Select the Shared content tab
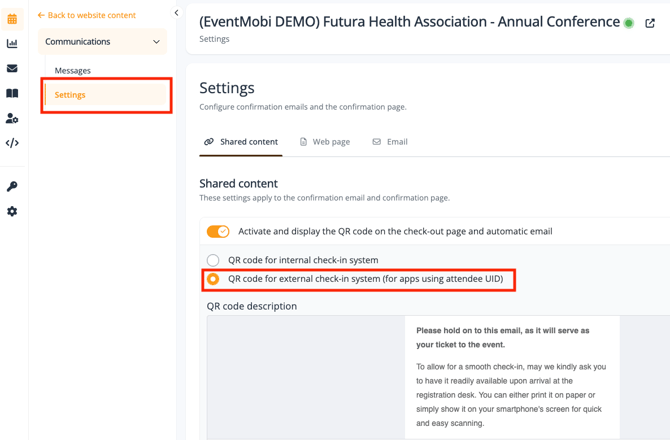670x440 pixels. [x=241, y=142]
